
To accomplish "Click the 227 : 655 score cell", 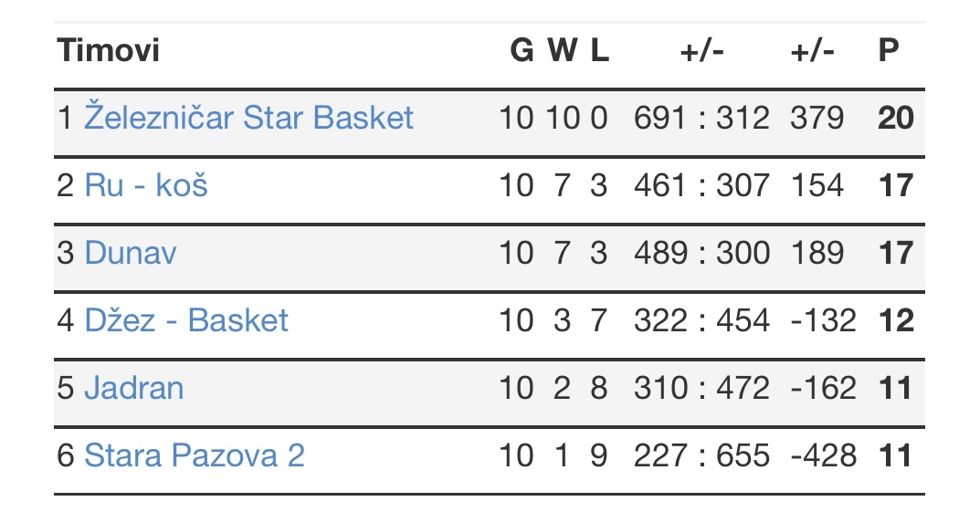I will [701, 455].
